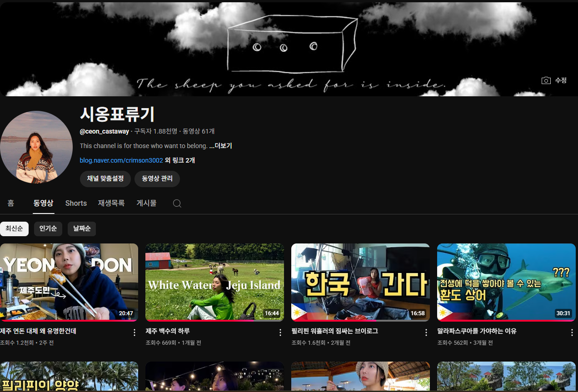Click the 동영상 관리 button
The image size is (578, 392).
point(157,179)
